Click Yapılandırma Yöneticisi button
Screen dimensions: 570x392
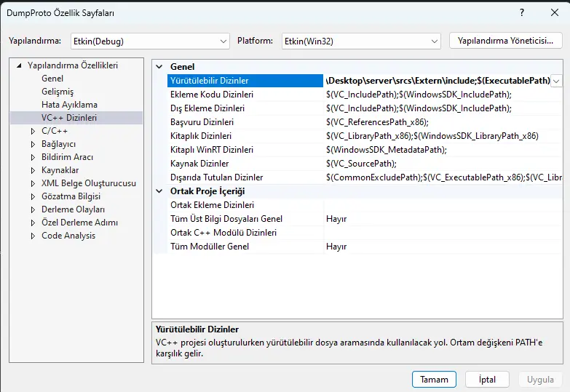506,41
